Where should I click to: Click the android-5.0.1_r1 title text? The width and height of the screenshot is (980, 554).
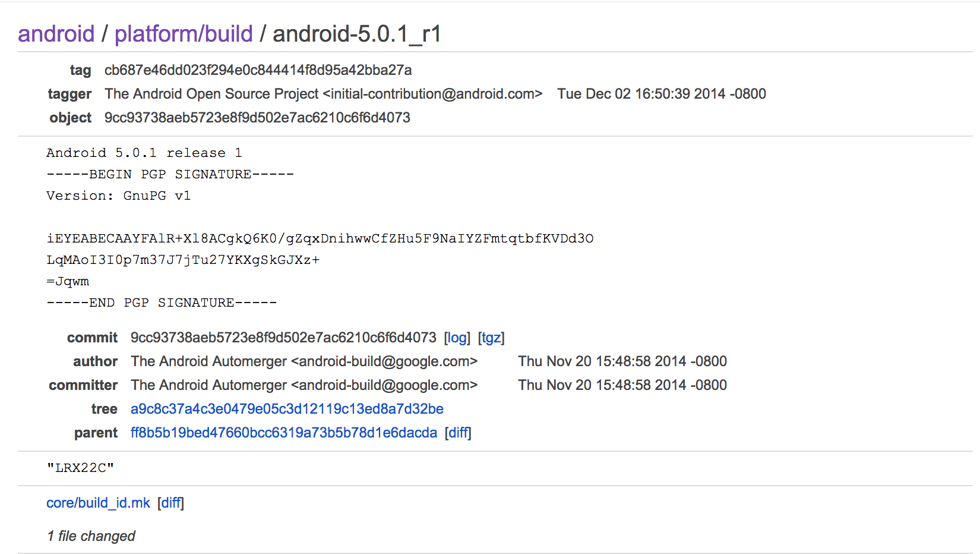click(x=356, y=34)
